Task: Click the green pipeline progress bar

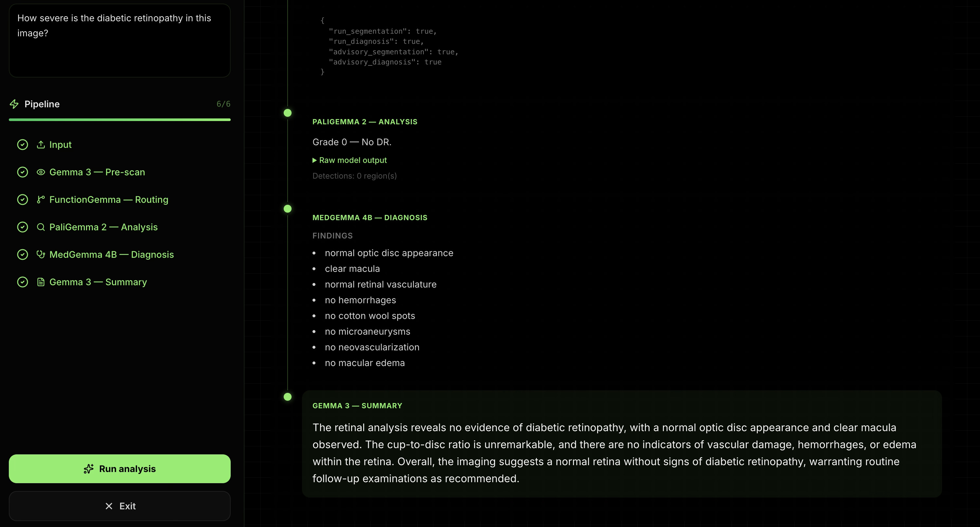Action: pos(119,120)
